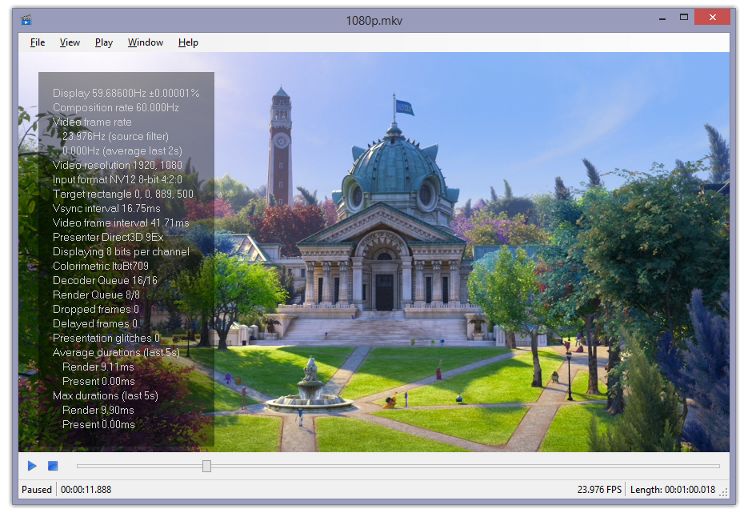Click the seek bar thumb

click(x=206, y=466)
